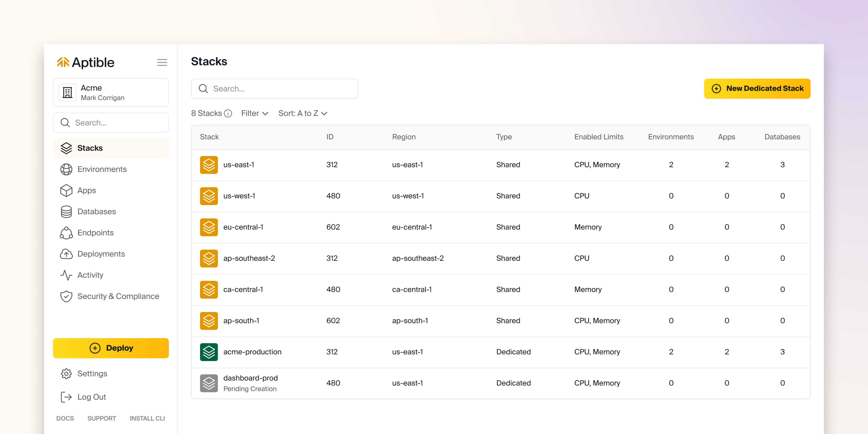
Task: Open the DOCS link
Action: pos(65,418)
